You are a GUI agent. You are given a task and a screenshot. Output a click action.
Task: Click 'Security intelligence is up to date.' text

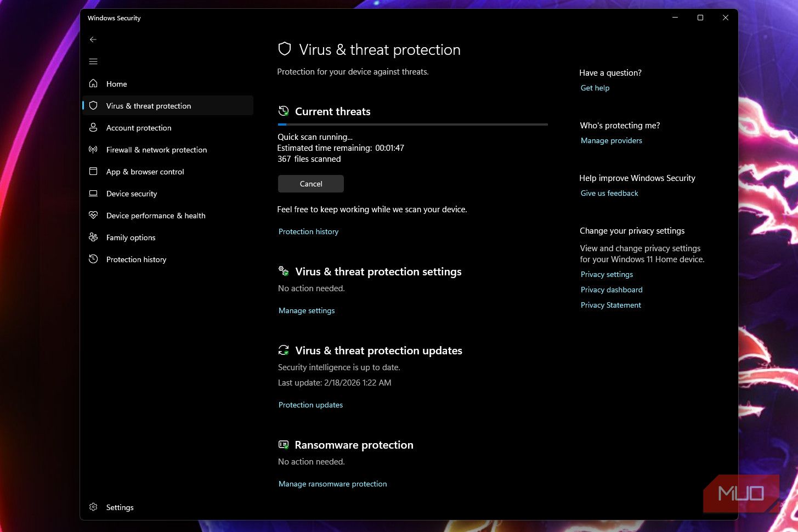(x=339, y=367)
